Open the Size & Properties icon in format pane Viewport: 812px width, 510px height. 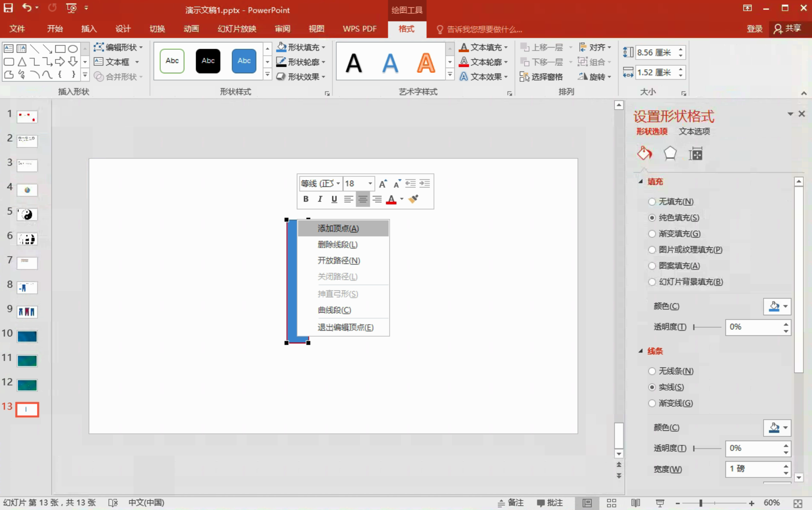click(696, 153)
